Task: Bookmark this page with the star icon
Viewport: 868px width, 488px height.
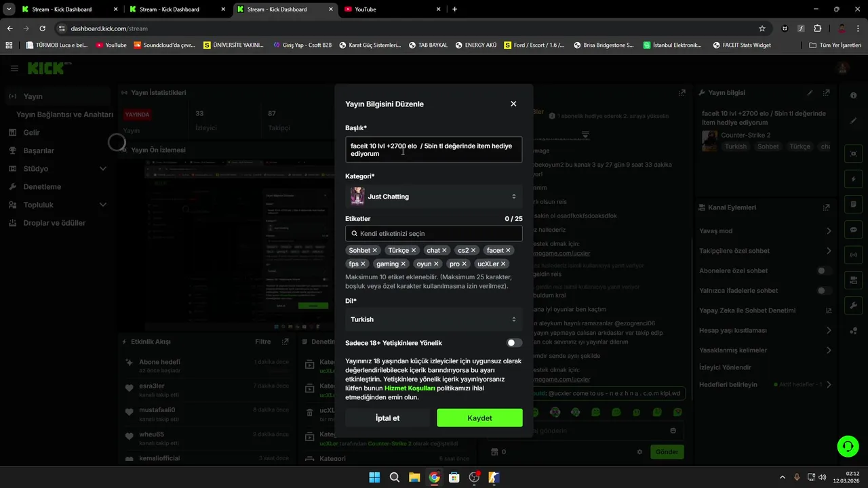Action: 762,28
